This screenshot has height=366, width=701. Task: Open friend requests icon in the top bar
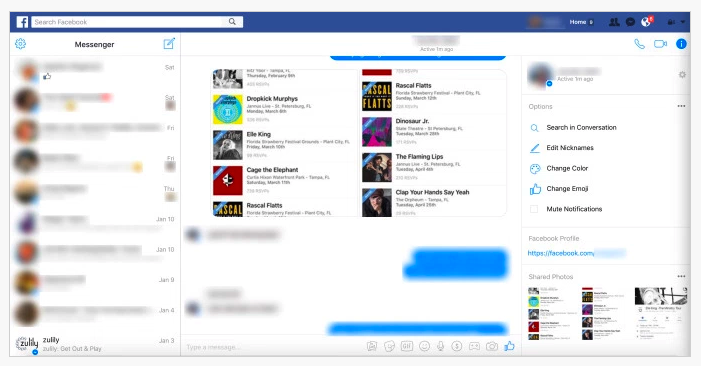point(614,22)
